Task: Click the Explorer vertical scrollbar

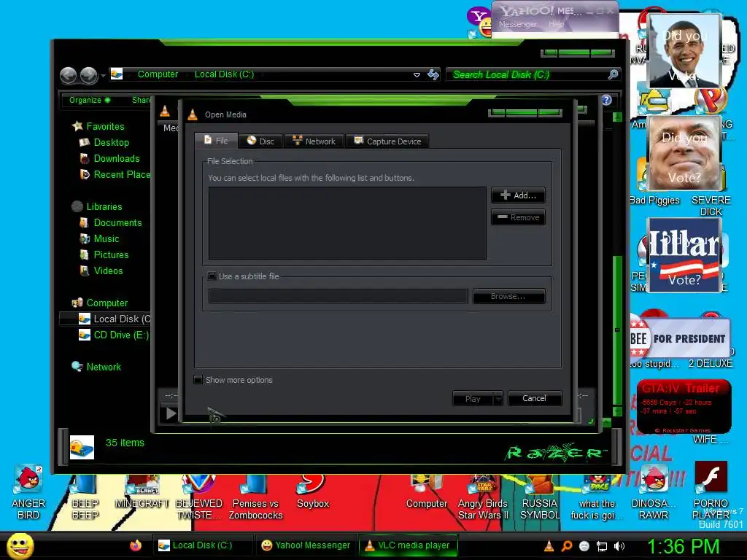Action: tap(617, 264)
